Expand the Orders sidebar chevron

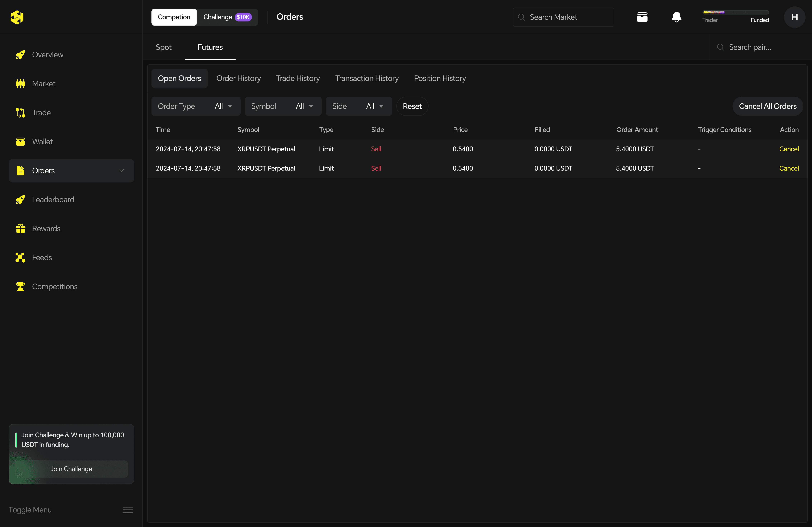coord(121,170)
